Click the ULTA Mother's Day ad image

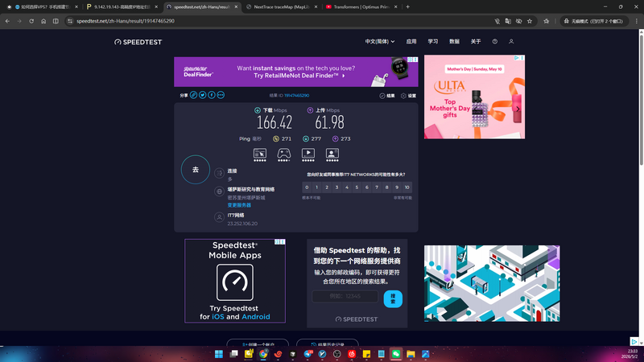(x=474, y=97)
